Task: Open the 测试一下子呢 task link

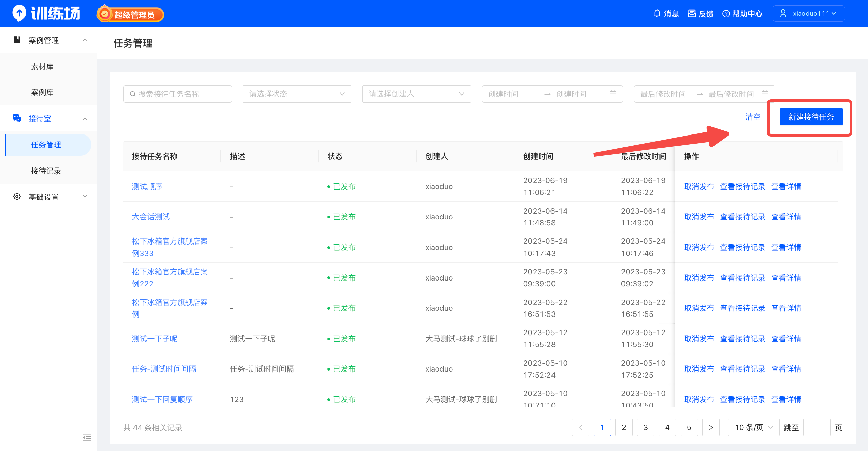Action: tap(155, 339)
